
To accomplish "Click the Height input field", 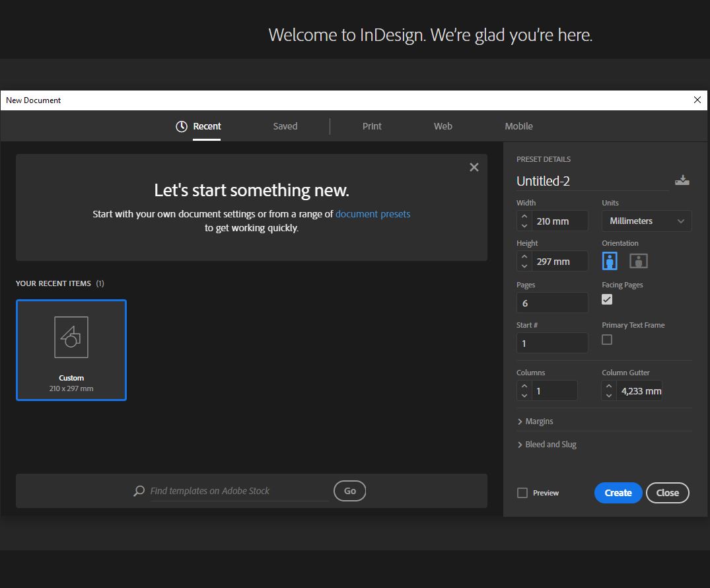I will 559,262.
